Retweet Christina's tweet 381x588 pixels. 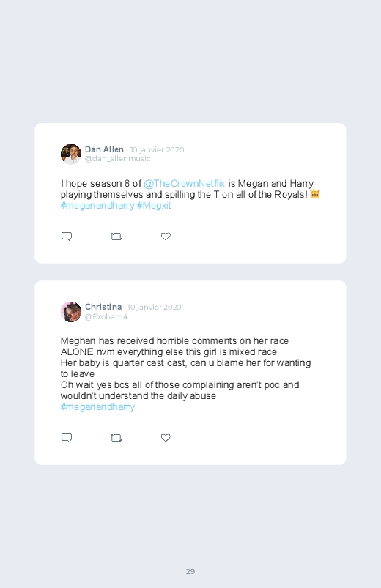coord(116,438)
